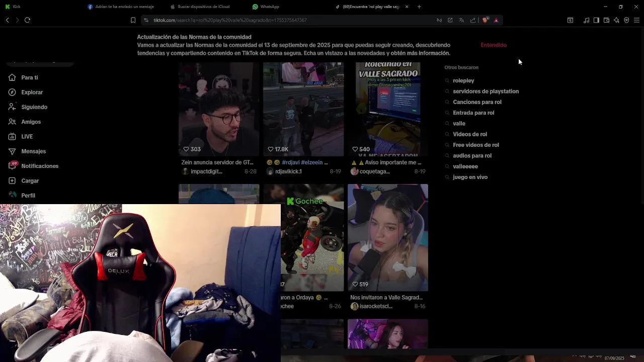Bookmark this page
Image resolution: width=644 pixels, height=362 pixels.
pyautogui.click(x=133, y=20)
